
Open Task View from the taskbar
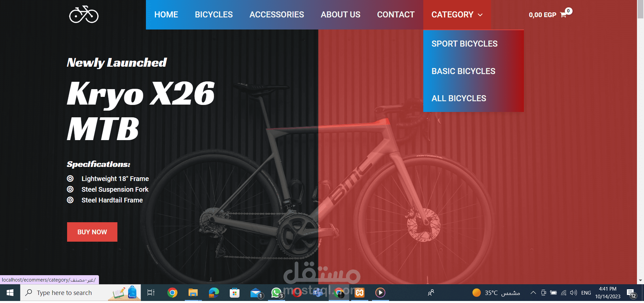pos(151,293)
